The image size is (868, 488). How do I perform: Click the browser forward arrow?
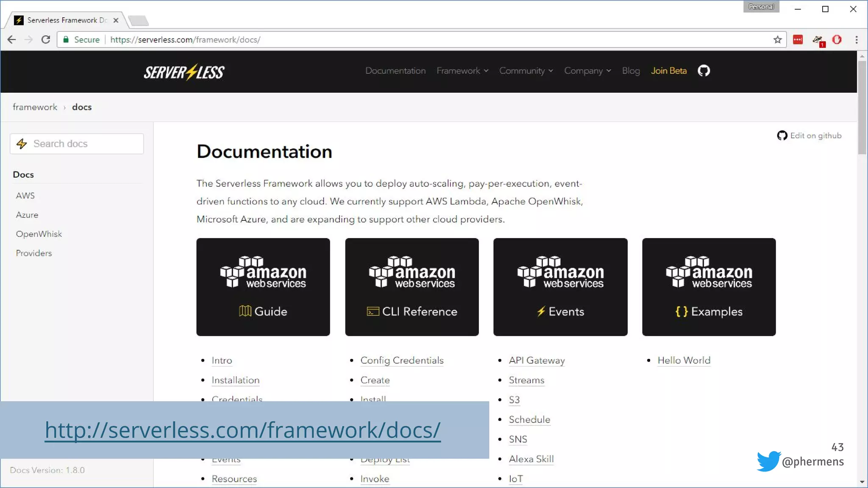click(28, 40)
